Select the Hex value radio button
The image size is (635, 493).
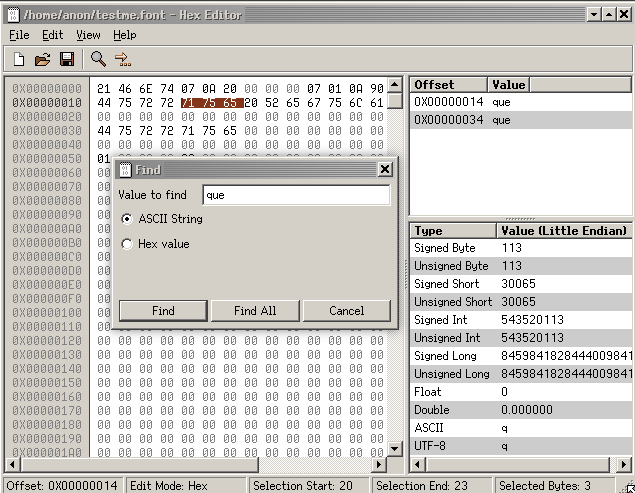(127, 244)
